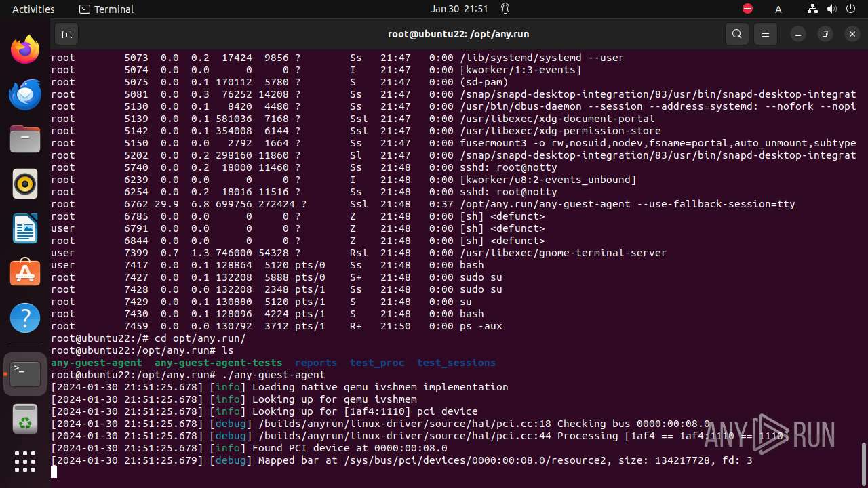The image size is (868, 488).
Task: Minimize the terminal window
Action: click(x=800, y=34)
